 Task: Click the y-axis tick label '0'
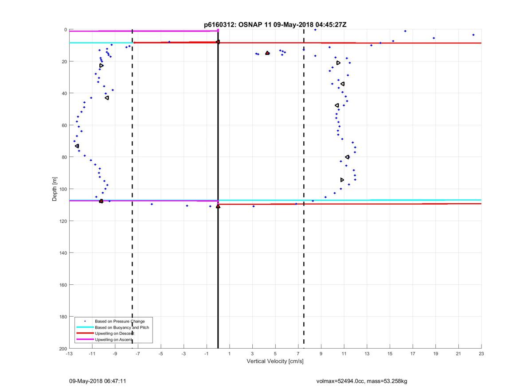(x=66, y=30)
